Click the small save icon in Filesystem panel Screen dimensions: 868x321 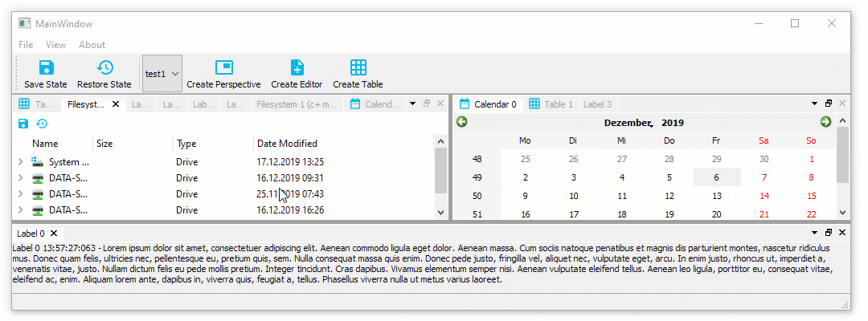23,124
